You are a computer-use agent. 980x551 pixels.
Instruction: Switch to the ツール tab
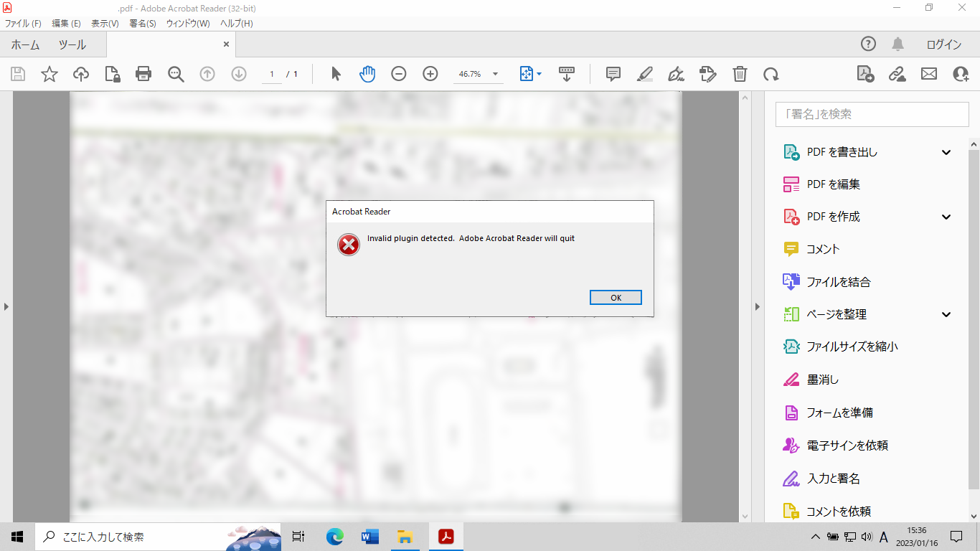[x=72, y=44]
